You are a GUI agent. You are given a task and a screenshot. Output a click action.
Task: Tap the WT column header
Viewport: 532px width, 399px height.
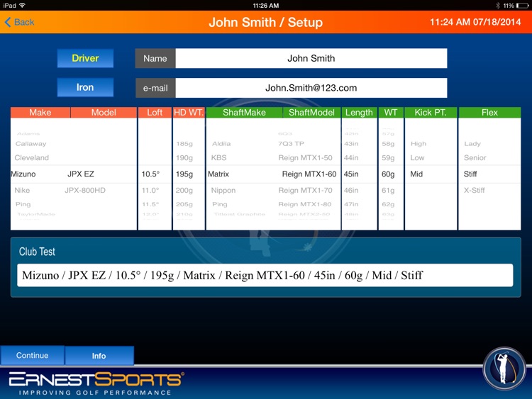point(391,113)
